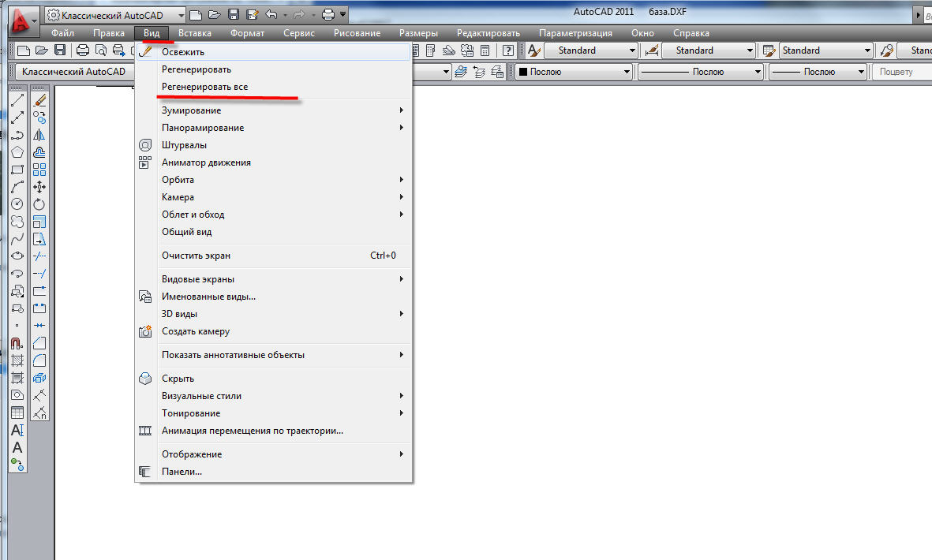Select the Table tool
The width and height of the screenshot is (932, 560).
17,413
